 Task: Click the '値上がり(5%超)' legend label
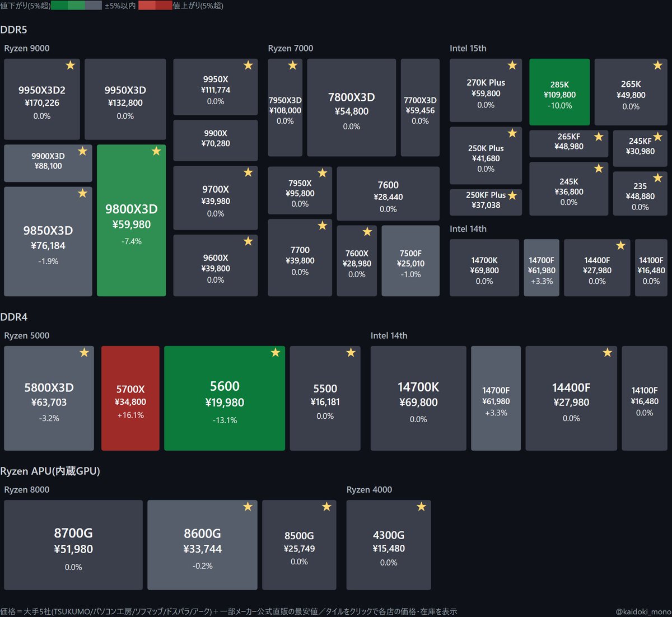tap(198, 6)
